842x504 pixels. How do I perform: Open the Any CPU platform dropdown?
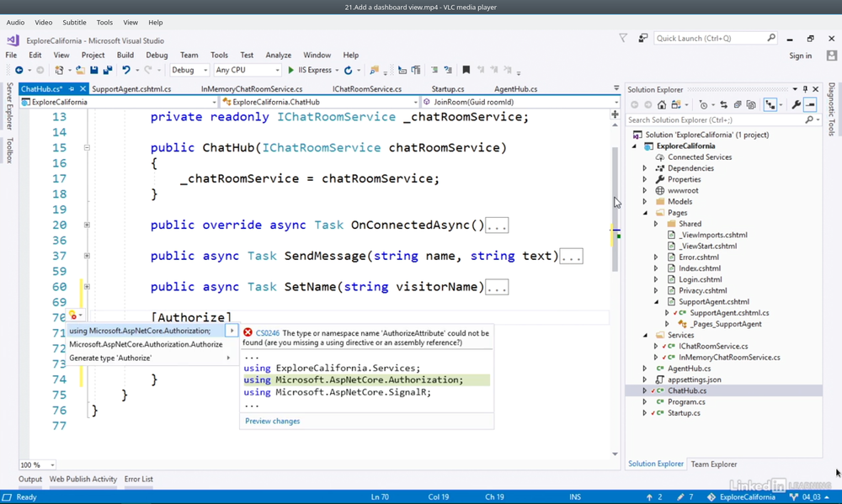[x=247, y=71]
